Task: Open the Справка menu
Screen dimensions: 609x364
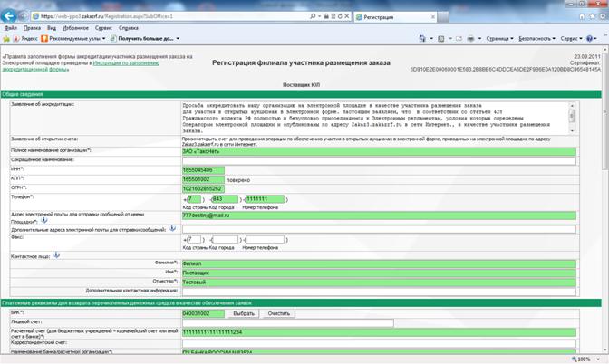Action: [129, 28]
